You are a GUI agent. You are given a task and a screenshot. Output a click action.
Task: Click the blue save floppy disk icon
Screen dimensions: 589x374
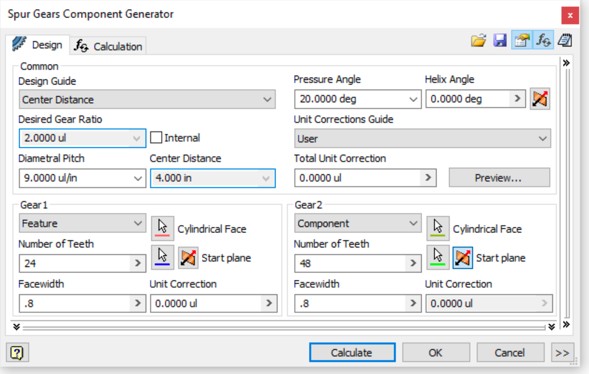500,40
